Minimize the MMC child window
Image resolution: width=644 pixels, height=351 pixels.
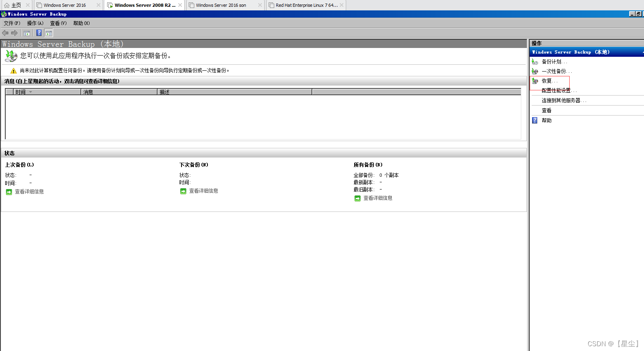click(x=632, y=14)
